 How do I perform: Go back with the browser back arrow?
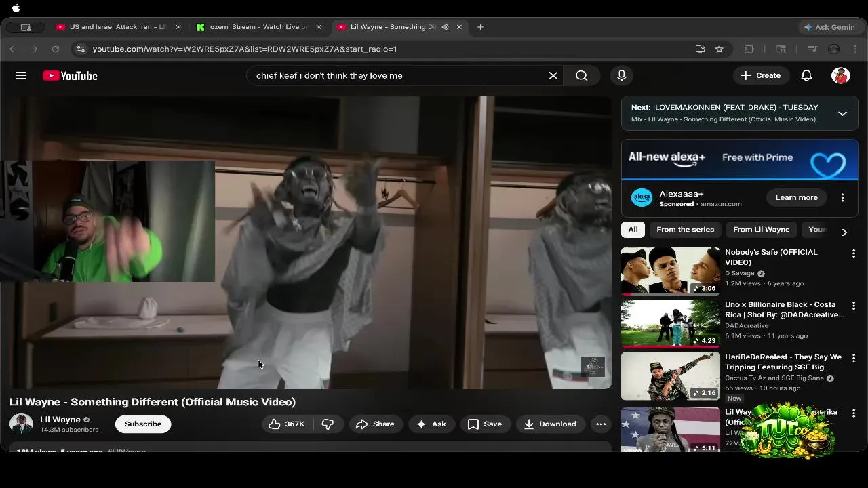[x=13, y=49]
